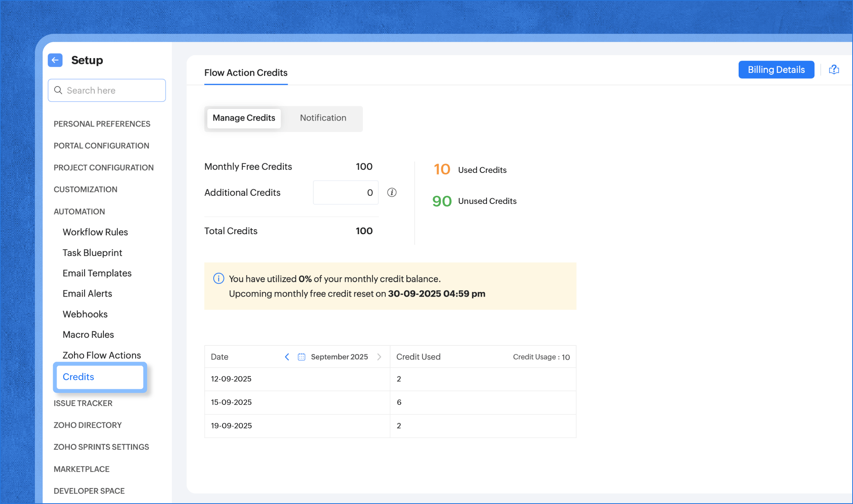Open Zoho Flow Actions settings

(102, 355)
